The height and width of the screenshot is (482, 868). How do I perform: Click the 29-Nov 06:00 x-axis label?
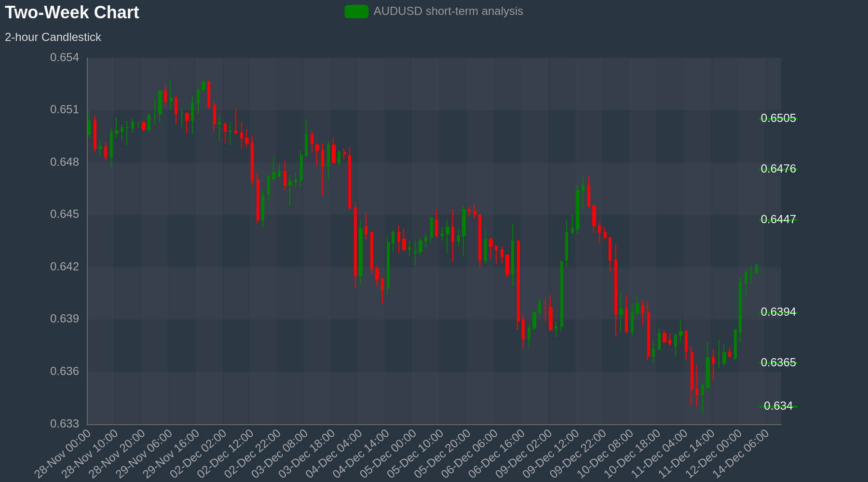pos(144,454)
